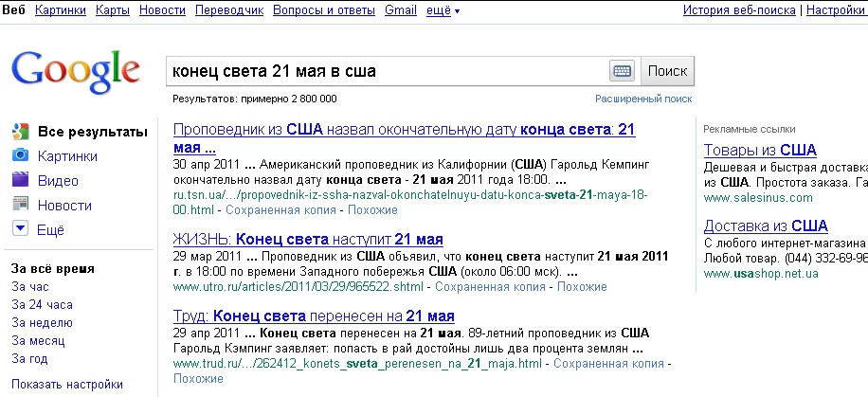Select 'Все результаты' in the sidebar
868x397 pixels.
[x=93, y=133]
